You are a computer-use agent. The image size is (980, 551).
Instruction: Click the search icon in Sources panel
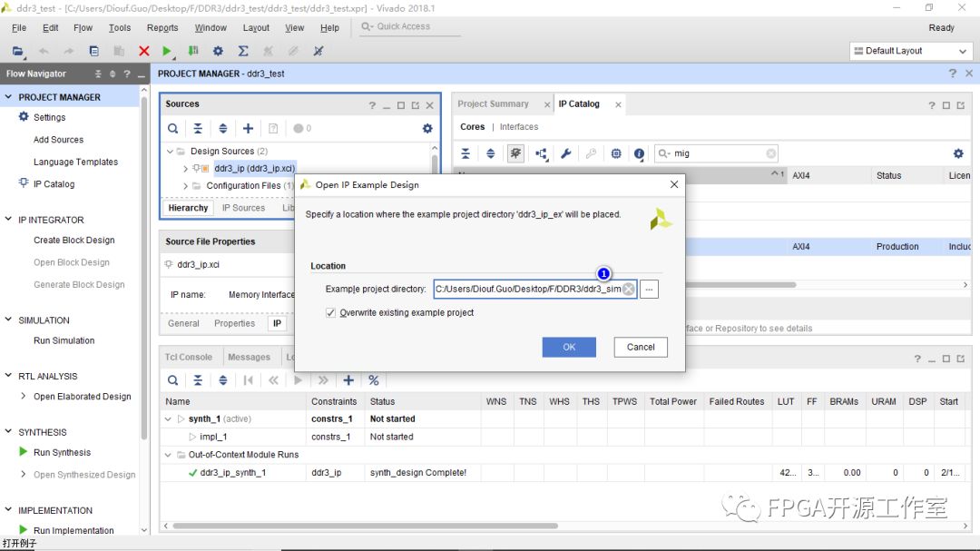point(173,129)
